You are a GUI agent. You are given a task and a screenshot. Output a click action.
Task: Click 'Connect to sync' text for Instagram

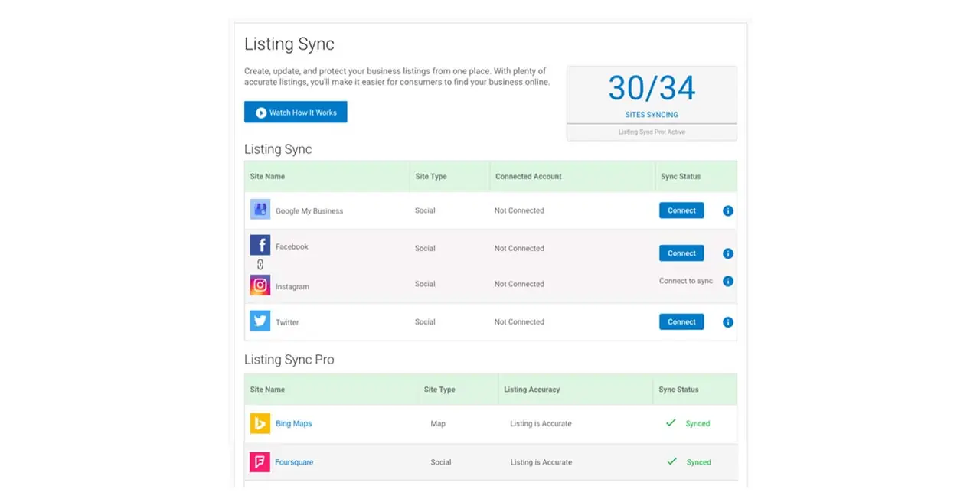point(686,281)
